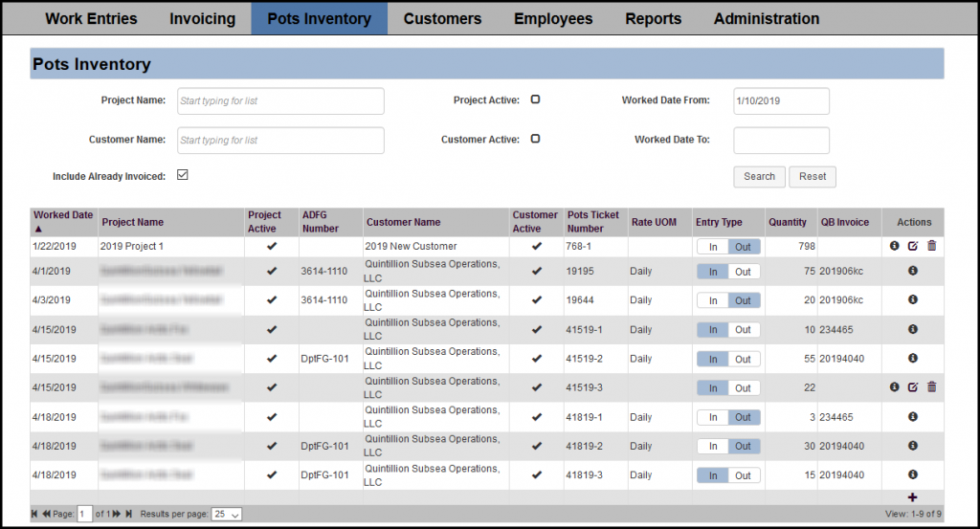The width and height of the screenshot is (980, 529).
Task: Open info icon for ticket 41819-3
Action: (913, 474)
